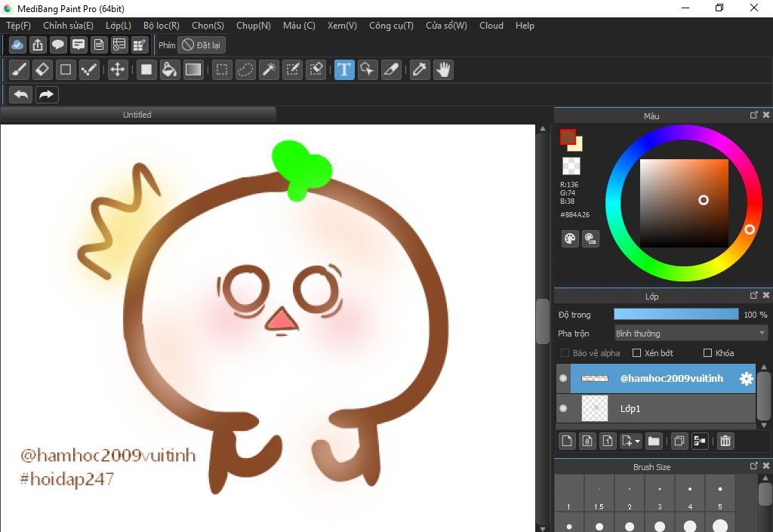Duplicate the selected layer
This screenshot has width=773, height=532.
click(679, 441)
